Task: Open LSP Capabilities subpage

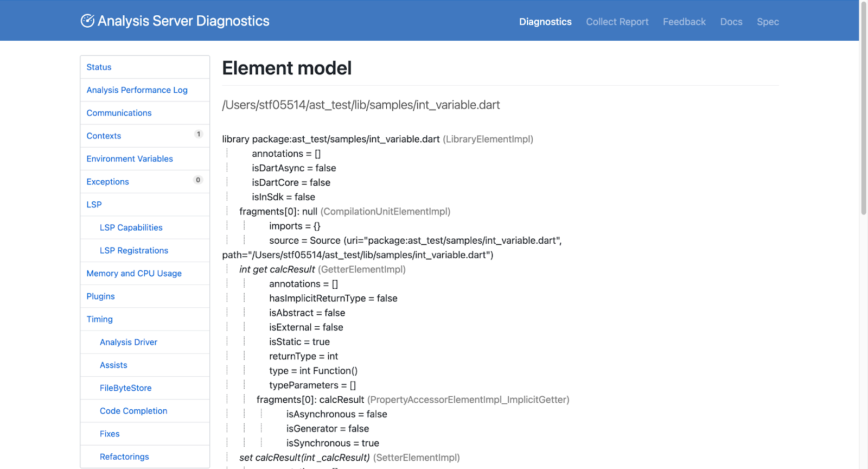Action: pyautogui.click(x=131, y=227)
